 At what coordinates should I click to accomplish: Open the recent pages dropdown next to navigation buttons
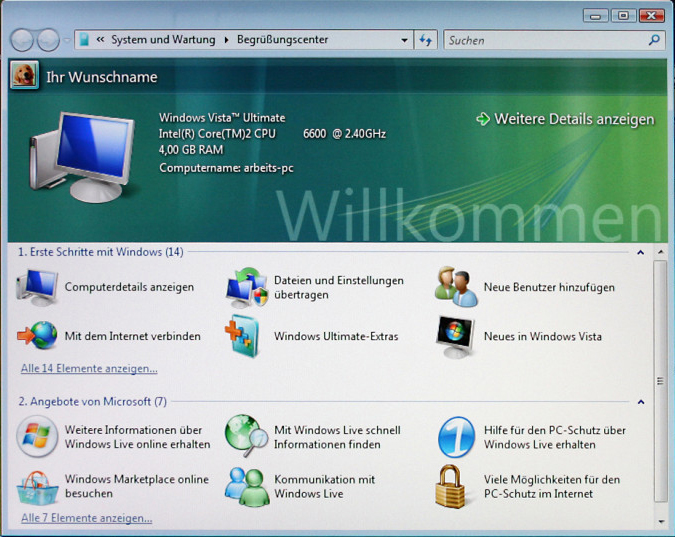(67, 40)
